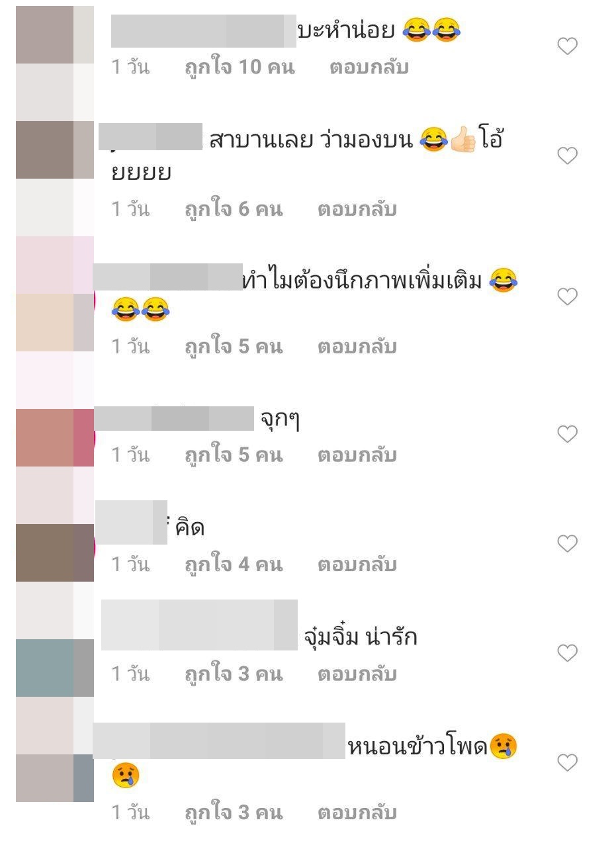Like the comment 'สาบานเลย ว่ามองบน'
The width and height of the screenshot is (616, 847).
point(568,156)
